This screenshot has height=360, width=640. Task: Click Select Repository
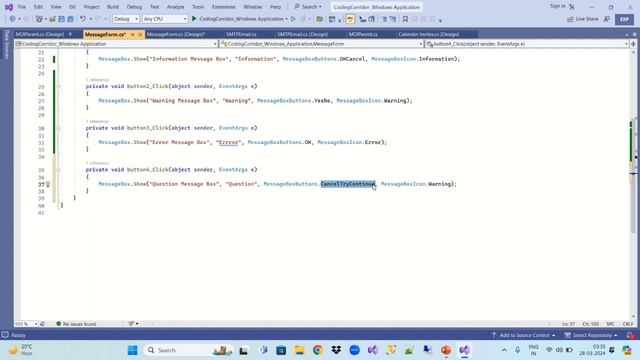(591, 335)
